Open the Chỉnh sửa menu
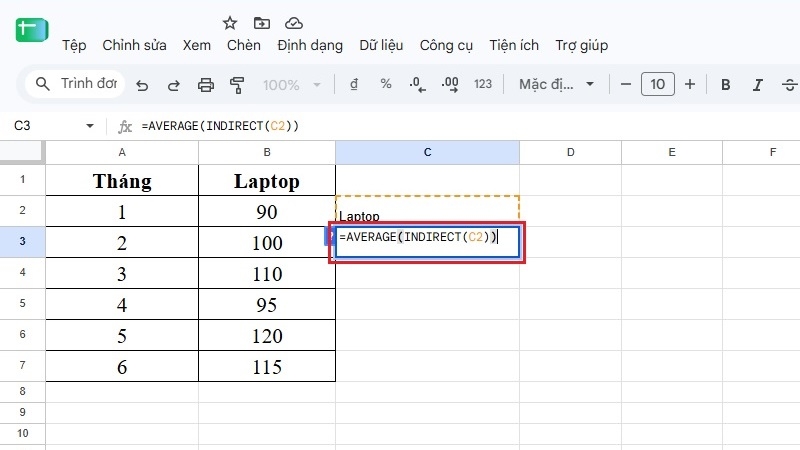The image size is (800, 450). click(134, 45)
